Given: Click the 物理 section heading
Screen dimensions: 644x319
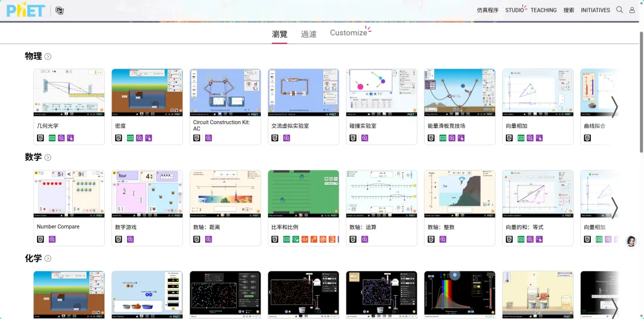Looking at the screenshot, I should 33,56.
